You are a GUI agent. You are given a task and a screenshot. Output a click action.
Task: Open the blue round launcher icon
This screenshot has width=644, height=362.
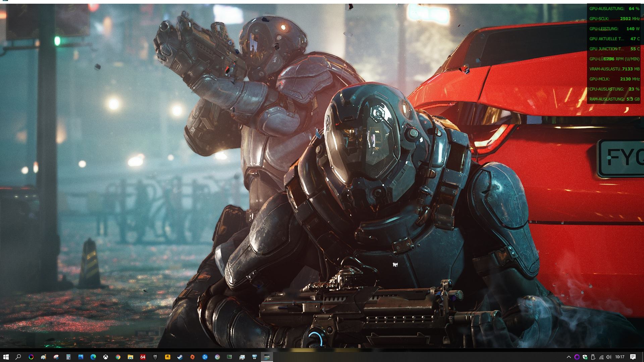205,357
